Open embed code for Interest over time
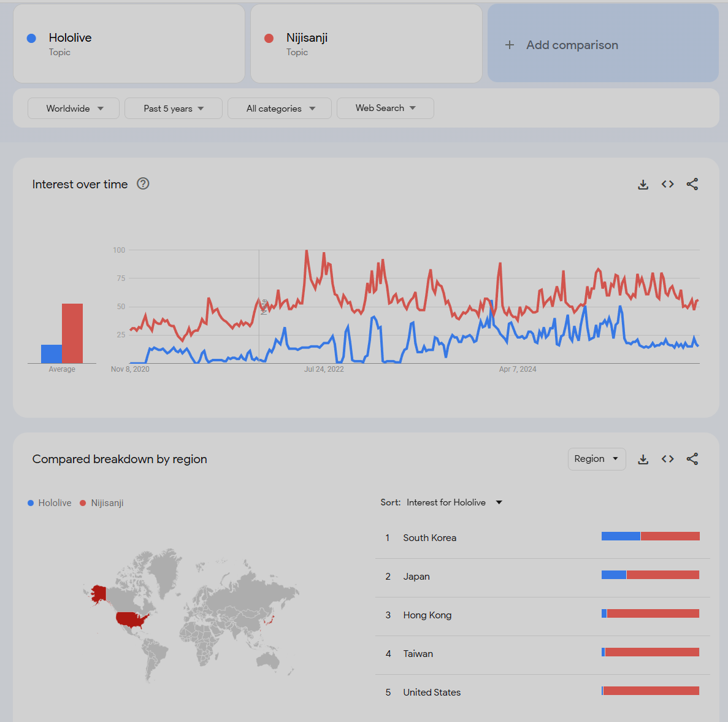 [x=667, y=184]
